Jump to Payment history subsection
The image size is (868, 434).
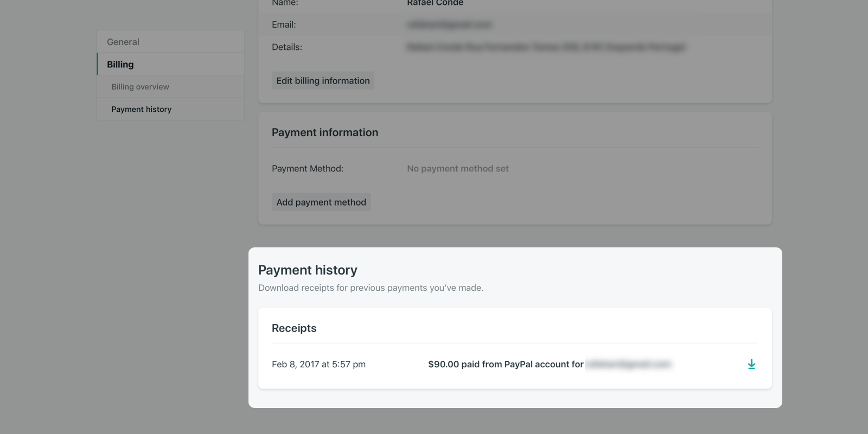click(141, 109)
